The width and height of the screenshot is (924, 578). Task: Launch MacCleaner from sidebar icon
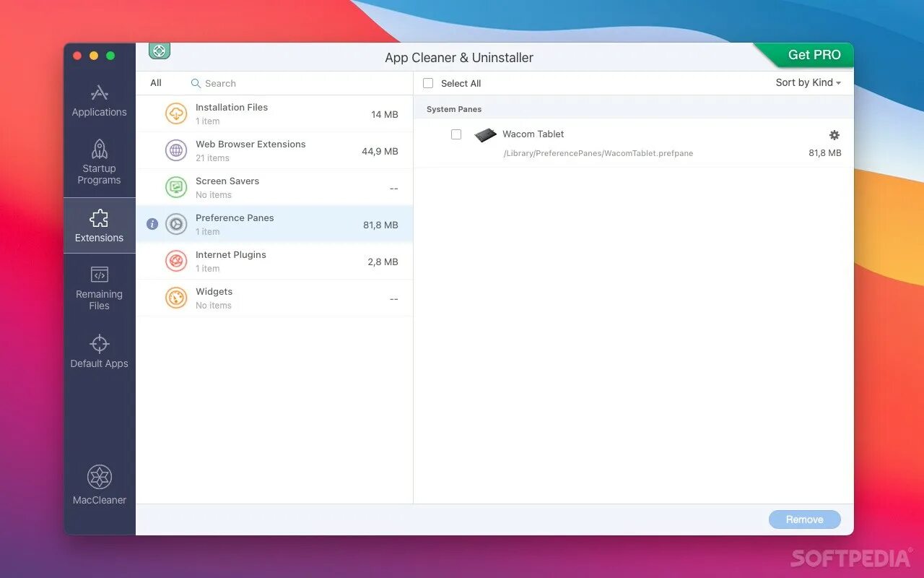tap(100, 477)
